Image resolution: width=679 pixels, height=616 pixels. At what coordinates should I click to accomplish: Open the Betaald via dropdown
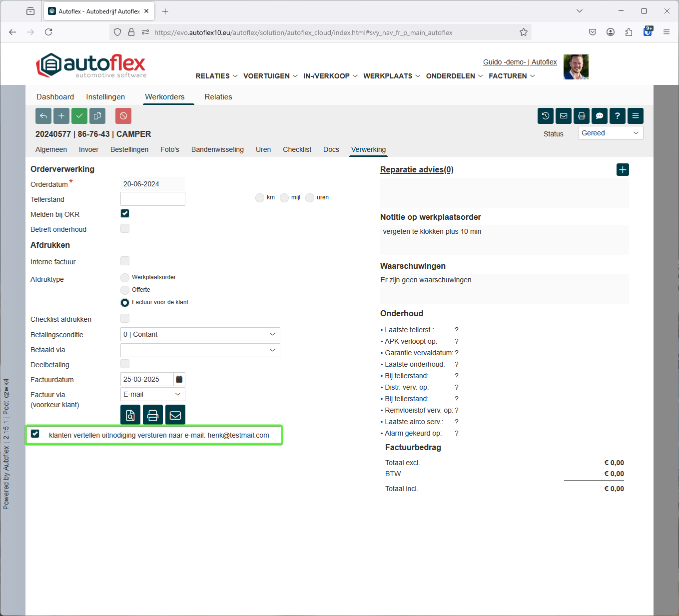(200, 350)
